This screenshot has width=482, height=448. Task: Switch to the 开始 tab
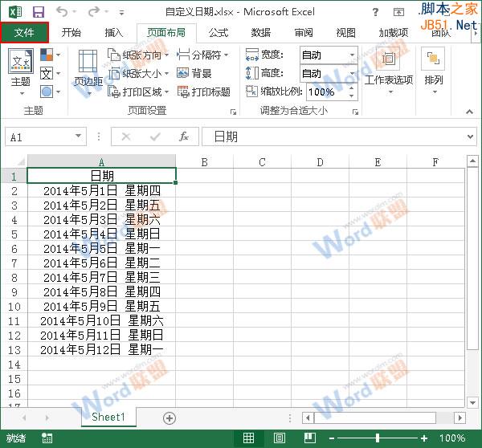71,32
